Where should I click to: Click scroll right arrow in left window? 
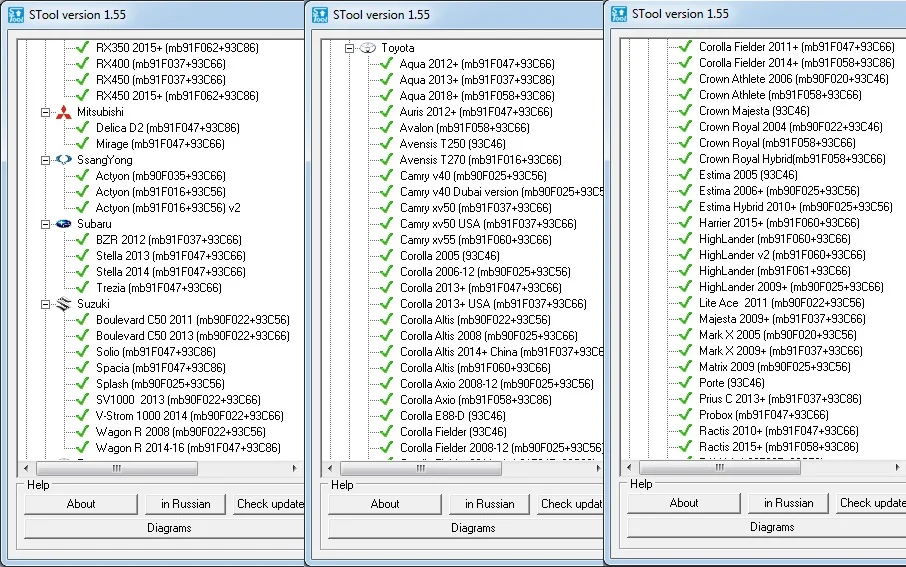(295, 468)
